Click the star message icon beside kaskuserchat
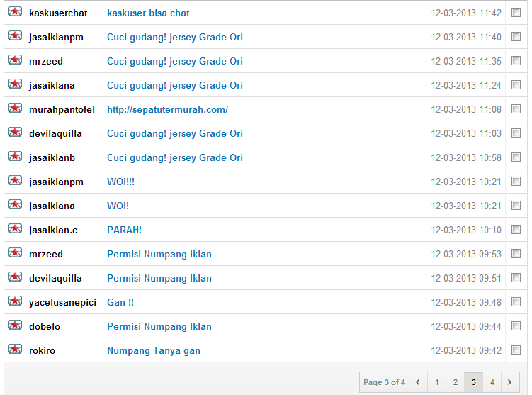Image resolution: width=532 pixels, height=395 pixels. click(15, 11)
